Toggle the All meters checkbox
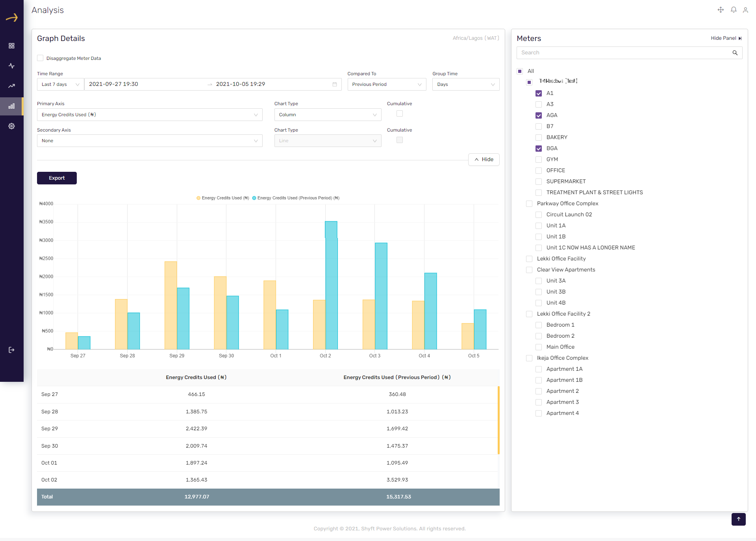The image size is (756, 541). point(520,71)
